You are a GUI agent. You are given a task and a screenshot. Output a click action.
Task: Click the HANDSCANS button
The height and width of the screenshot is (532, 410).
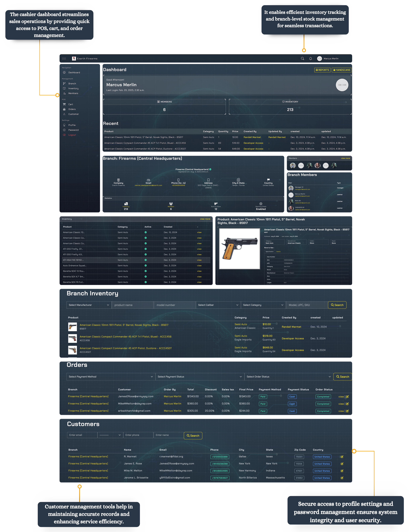point(342,70)
